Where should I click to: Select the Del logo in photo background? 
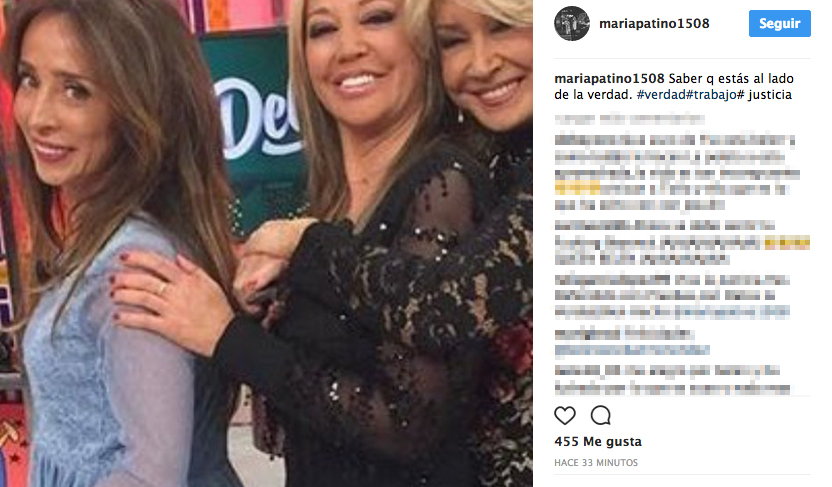(x=258, y=119)
